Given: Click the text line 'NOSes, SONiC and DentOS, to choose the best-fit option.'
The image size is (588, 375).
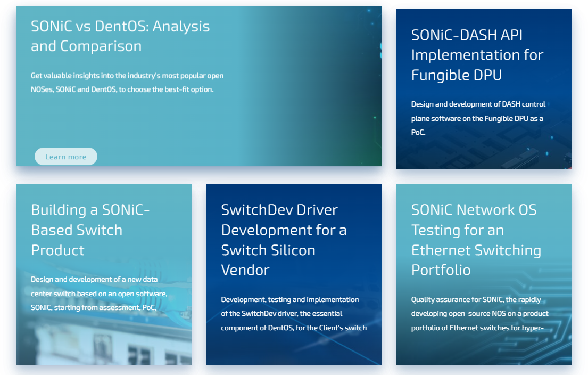Looking at the screenshot, I should tap(122, 89).
